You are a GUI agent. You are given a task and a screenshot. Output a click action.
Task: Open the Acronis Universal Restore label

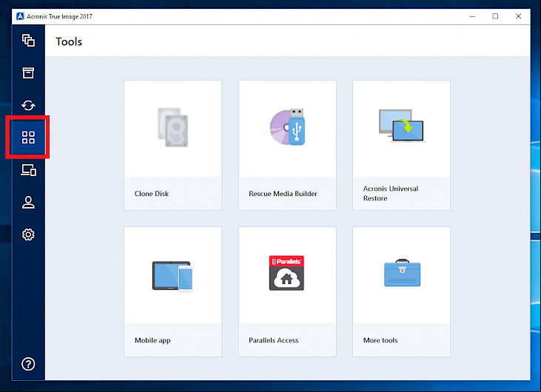click(x=391, y=194)
